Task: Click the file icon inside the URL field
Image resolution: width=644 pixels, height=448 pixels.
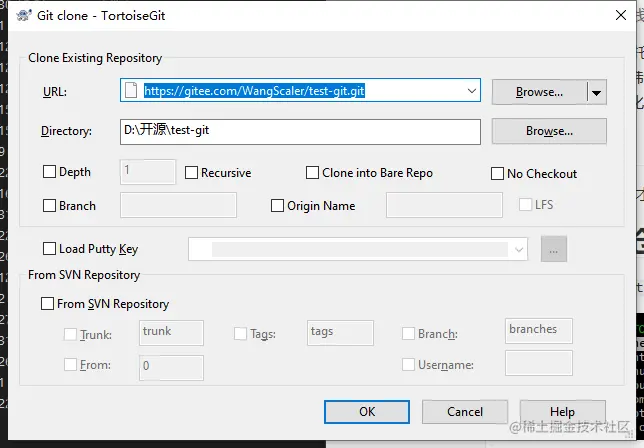Action: (x=131, y=90)
